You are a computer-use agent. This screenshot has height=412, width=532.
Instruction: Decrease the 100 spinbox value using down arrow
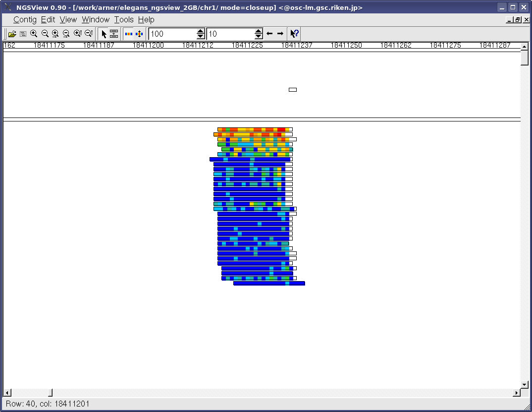pyautogui.click(x=201, y=37)
